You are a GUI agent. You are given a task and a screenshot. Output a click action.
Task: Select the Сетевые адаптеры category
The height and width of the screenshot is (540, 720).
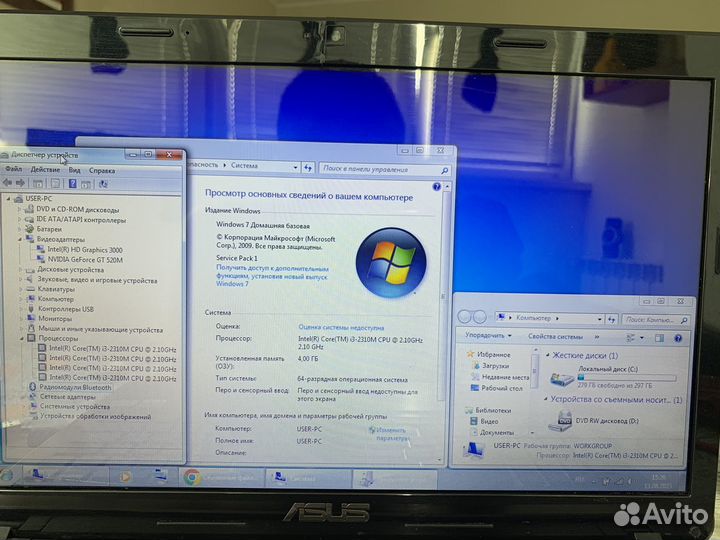coord(68,397)
